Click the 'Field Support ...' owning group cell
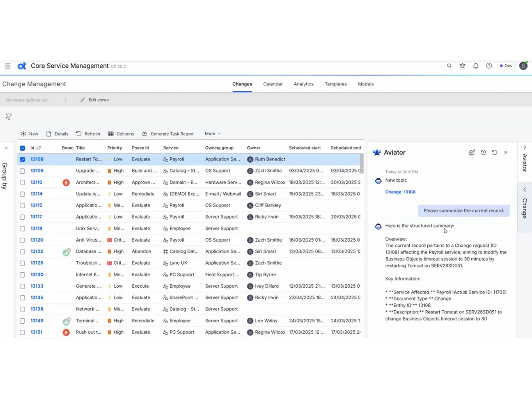The height and width of the screenshot is (399, 532). (223, 274)
